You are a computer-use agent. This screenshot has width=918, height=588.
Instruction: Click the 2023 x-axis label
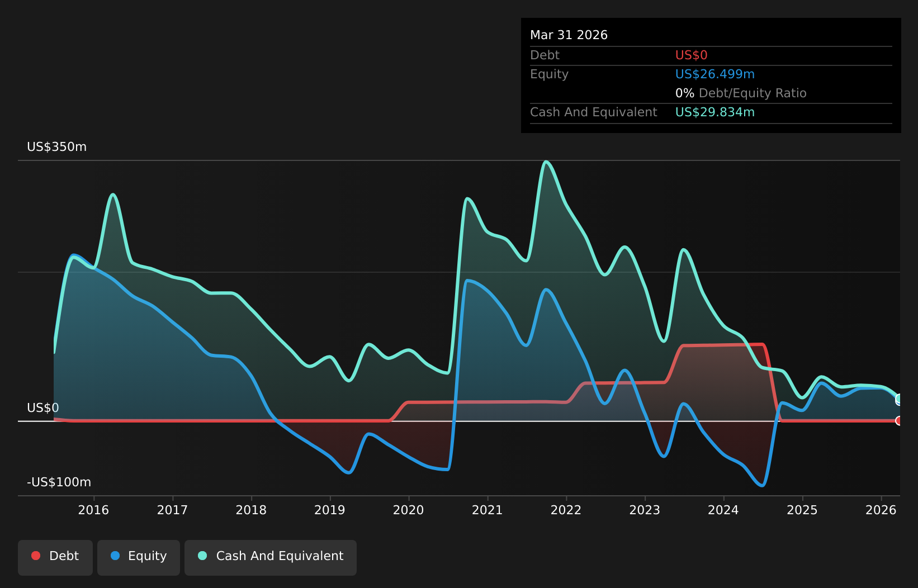(645, 510)
